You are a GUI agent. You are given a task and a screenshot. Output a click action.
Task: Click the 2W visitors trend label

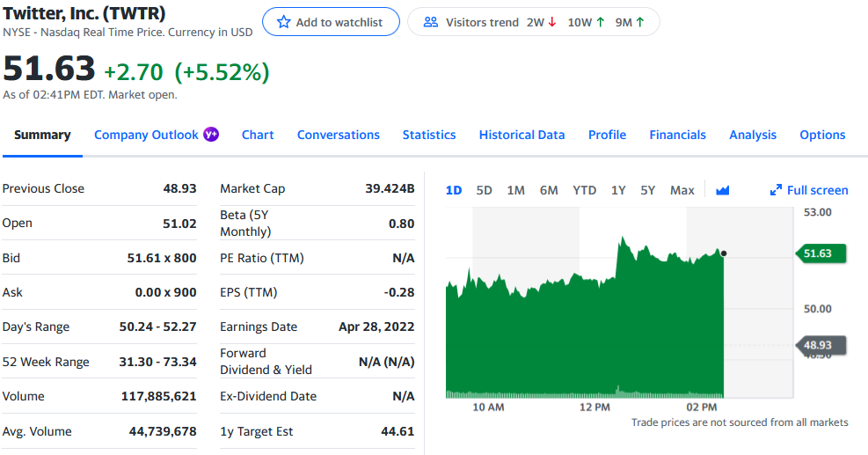[536, 22]
